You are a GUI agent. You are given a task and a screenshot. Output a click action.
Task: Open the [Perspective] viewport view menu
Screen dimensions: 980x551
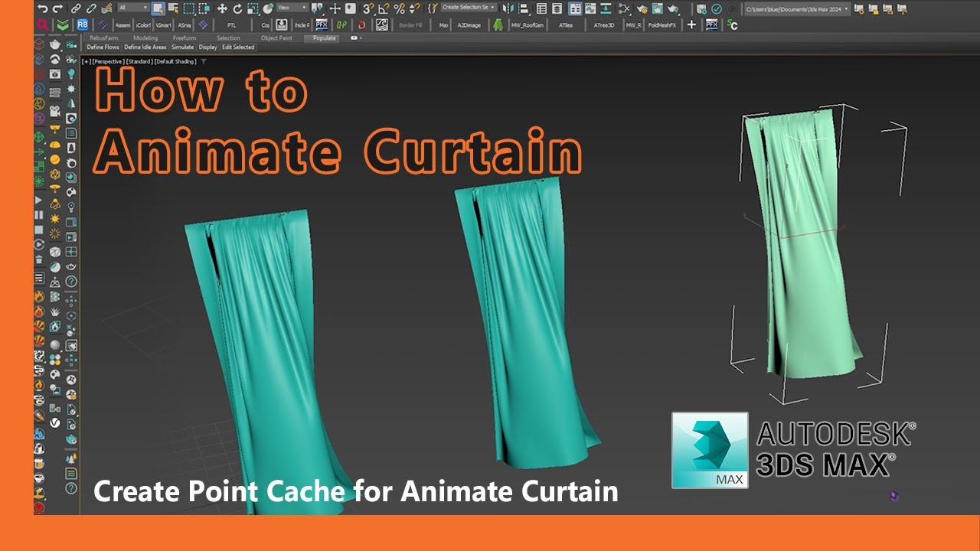click(108, 61)
